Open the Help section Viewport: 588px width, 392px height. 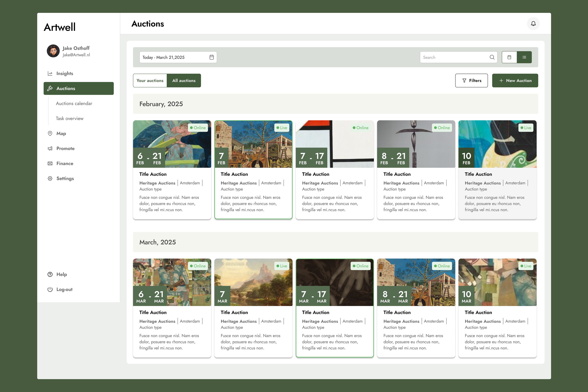tap(61, 274)
